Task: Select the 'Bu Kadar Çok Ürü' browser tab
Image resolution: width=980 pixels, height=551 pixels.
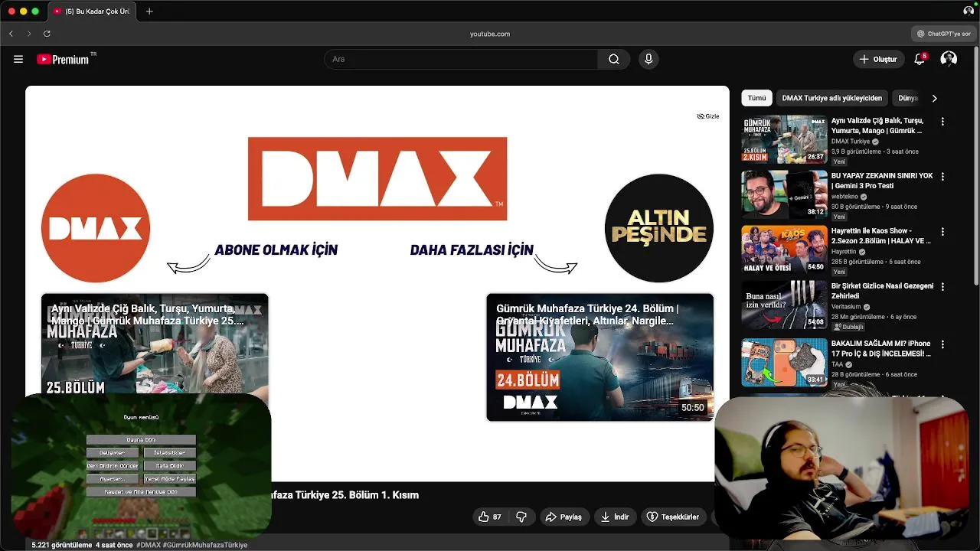Action: (x=92, y=11)
